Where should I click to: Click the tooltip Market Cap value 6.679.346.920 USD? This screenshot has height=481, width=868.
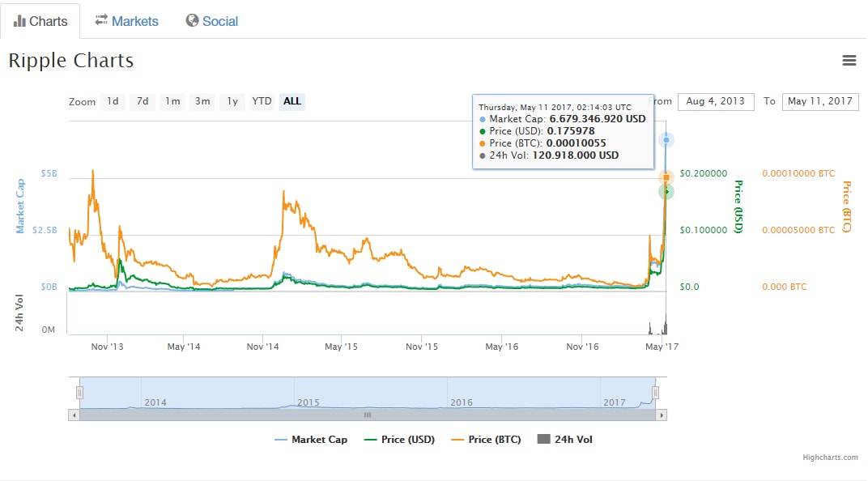[598, 119]
